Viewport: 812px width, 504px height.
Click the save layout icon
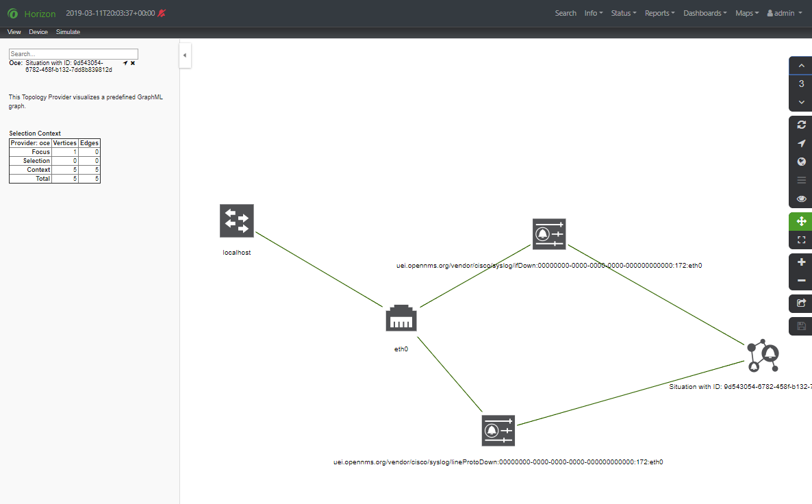pos(800,326)
